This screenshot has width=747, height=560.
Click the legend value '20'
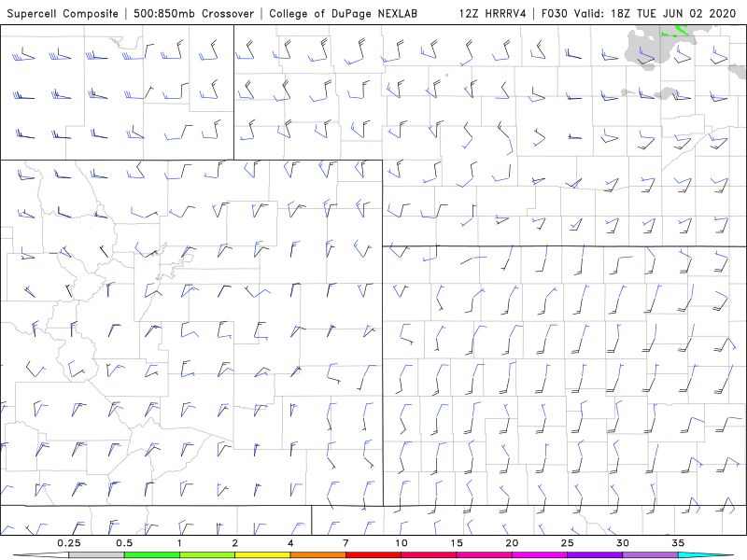click(512, 543)
